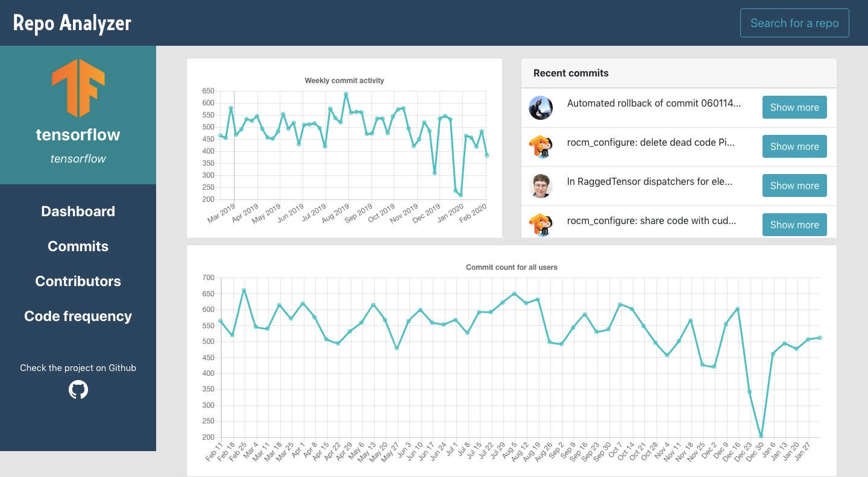Click the avatar of the rollback commit author

541,107
